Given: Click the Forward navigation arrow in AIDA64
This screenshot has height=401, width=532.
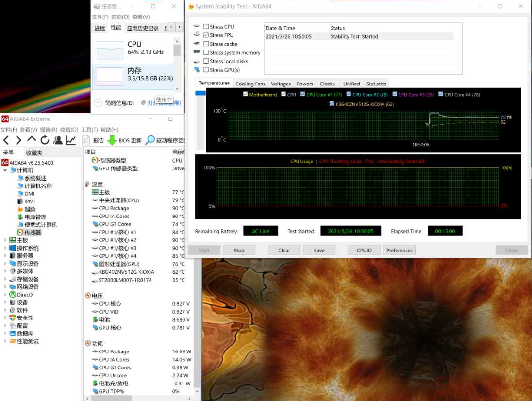Looking at the screenshot, I should (18, 140).
